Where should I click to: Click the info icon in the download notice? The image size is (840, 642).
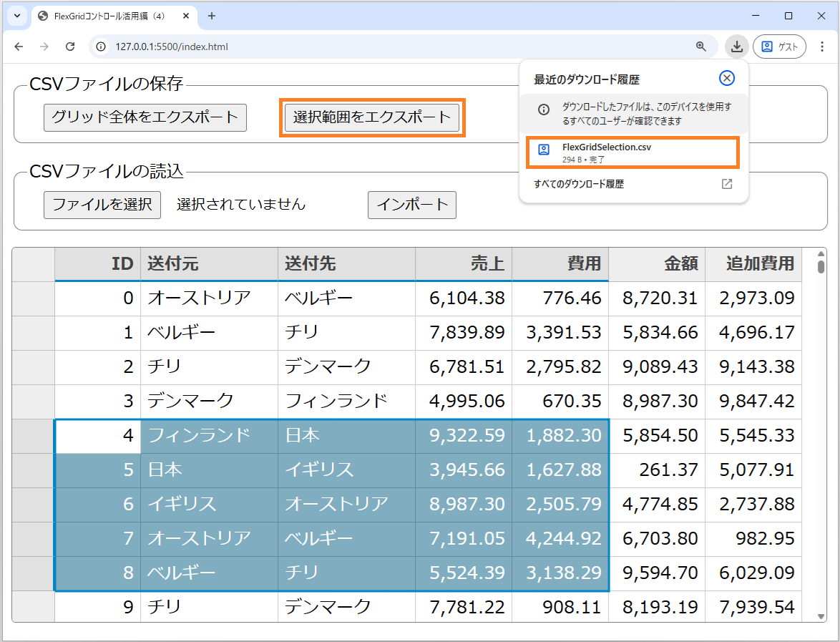(x=543, y=110)
